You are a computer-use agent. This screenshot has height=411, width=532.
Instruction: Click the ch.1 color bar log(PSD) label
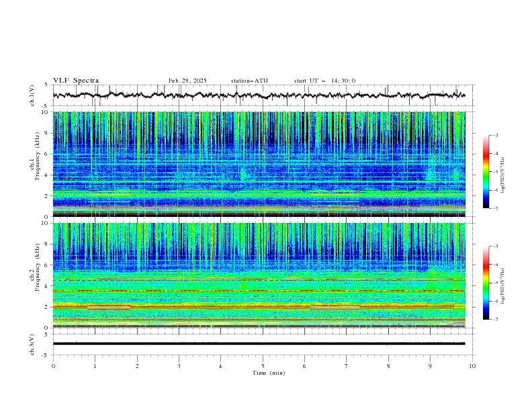coord(503,175)
